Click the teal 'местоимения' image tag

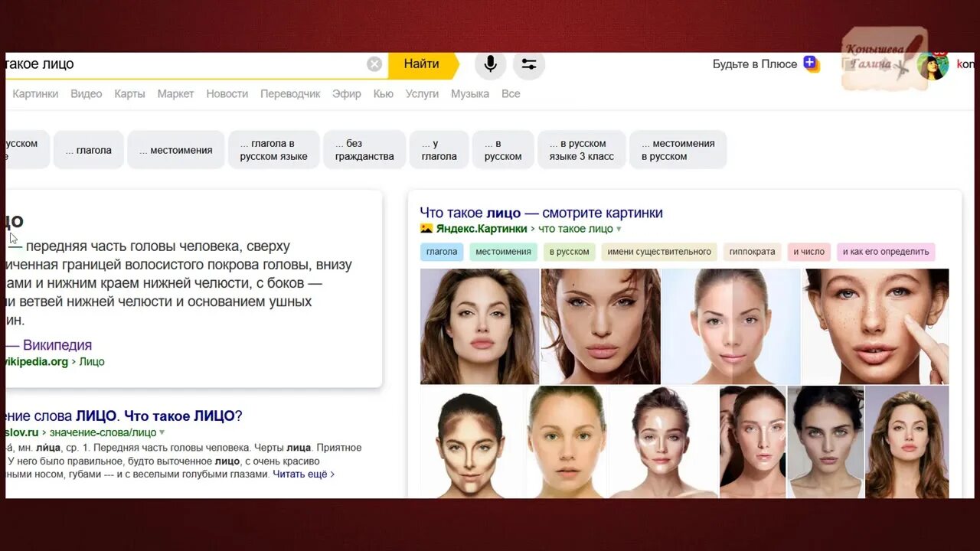(503, 252)
